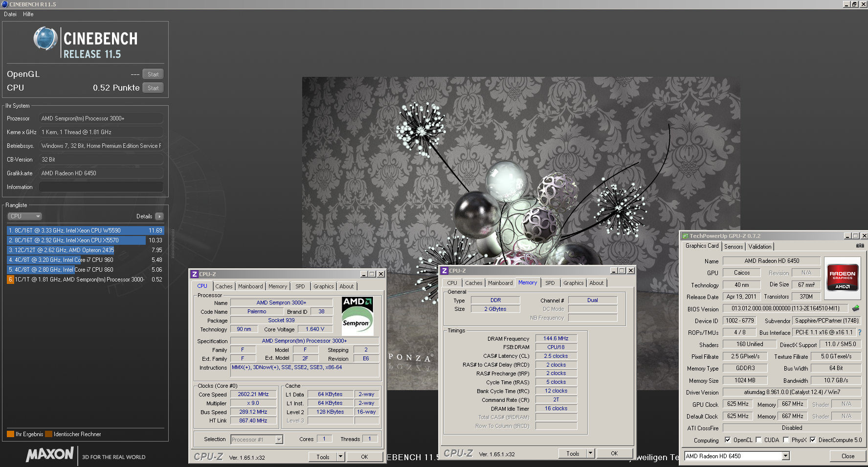Toggle the DirectCompute 5.0 checkbox

(x=813, y=440)
